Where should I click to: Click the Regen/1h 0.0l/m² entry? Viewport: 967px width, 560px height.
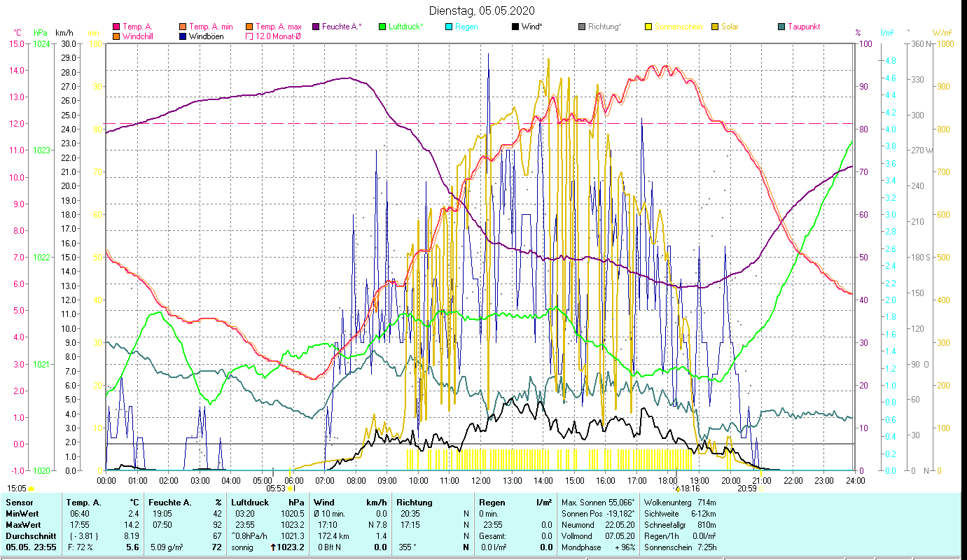[679, 536]
